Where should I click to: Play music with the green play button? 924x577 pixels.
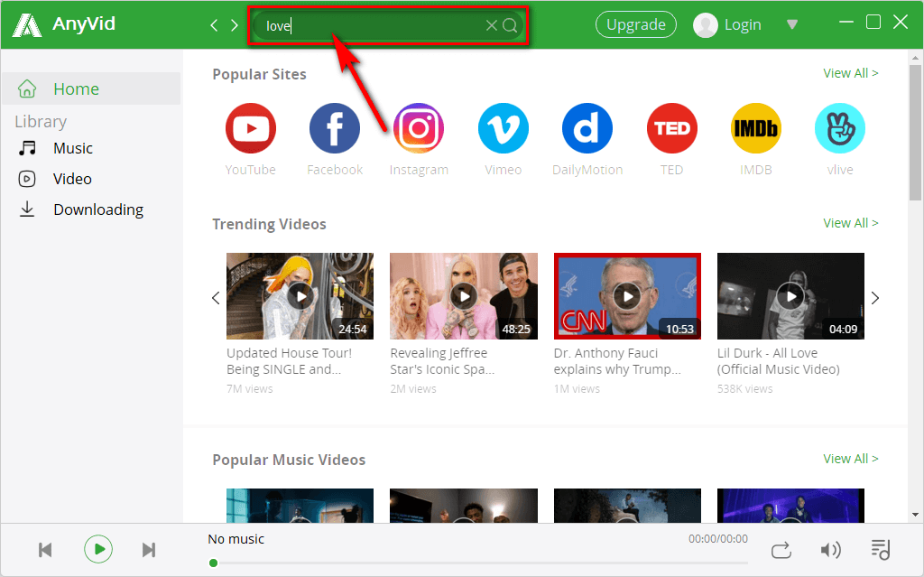(98, 549)
